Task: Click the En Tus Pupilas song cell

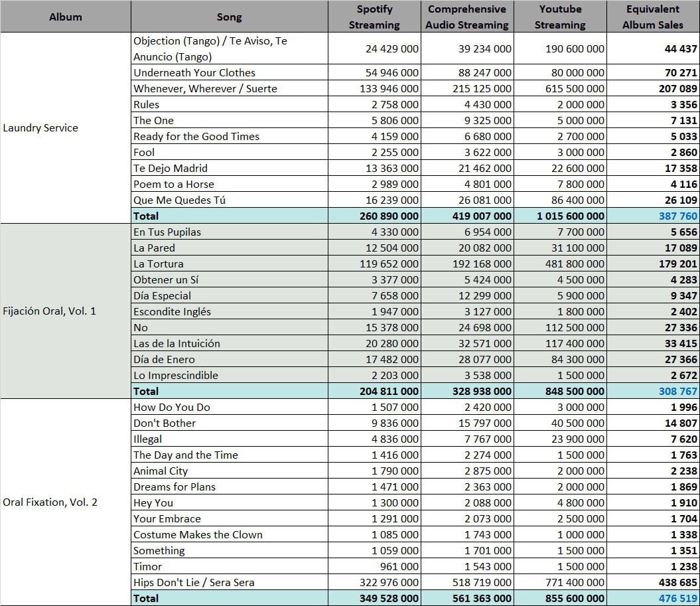Action: point(230,232)
